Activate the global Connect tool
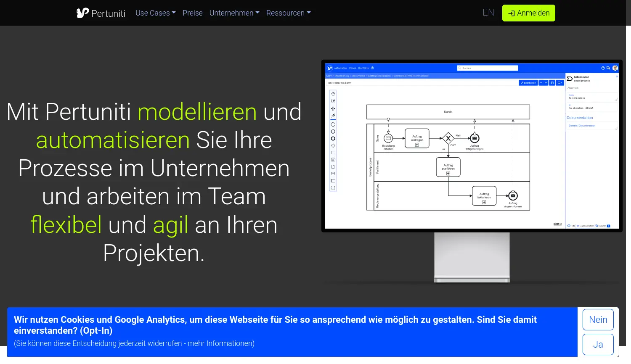 click(x=333, y=115)
